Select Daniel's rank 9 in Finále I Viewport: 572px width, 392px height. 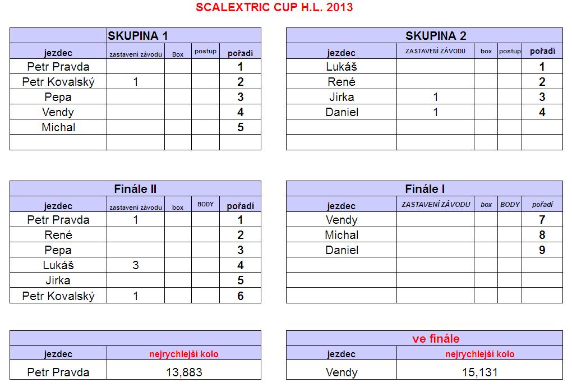[x=542, y=250]
